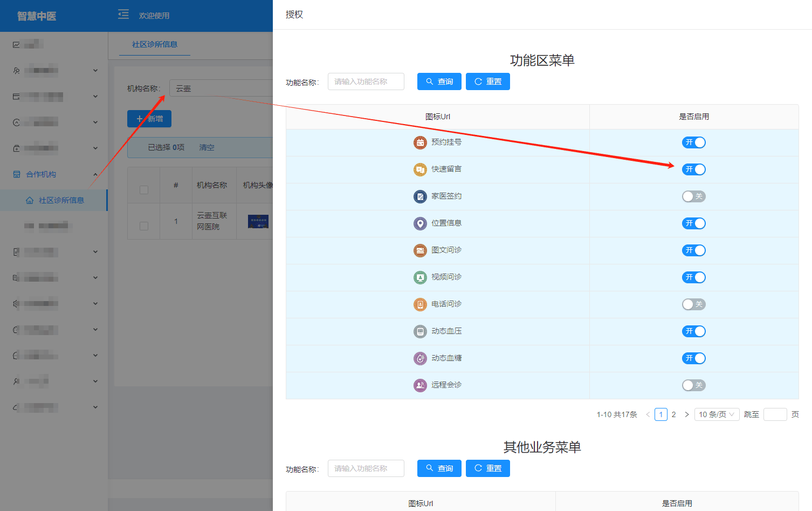The width and height of the screenshot is (812, 511).
Task: Open the 图文问诊 consultation icon
Action: pyautogui.click(x=419, y=250)
